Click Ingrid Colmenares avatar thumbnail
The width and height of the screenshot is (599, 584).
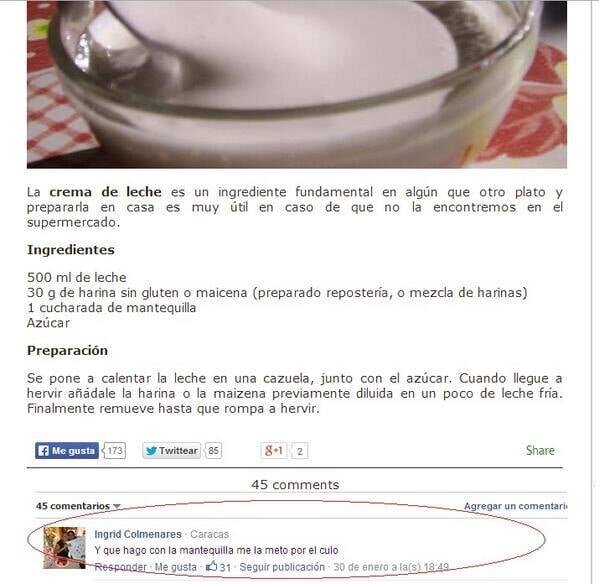click(64, 548)
